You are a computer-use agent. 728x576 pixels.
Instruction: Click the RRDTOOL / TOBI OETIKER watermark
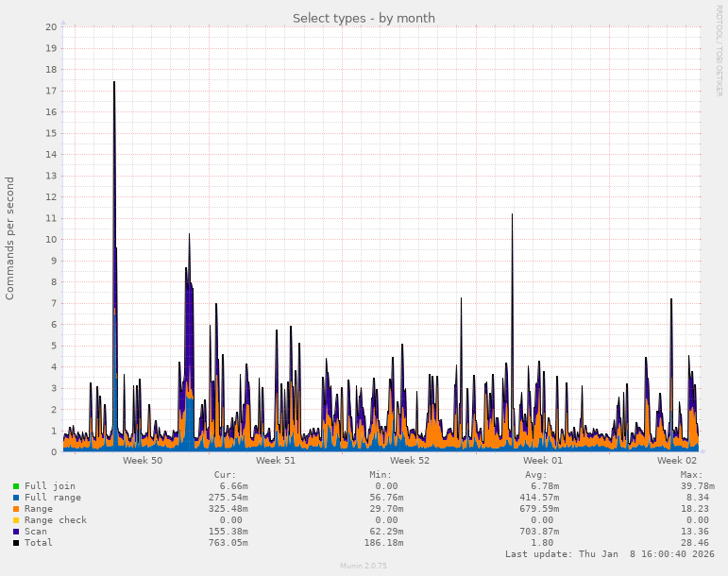coord(719,50)
